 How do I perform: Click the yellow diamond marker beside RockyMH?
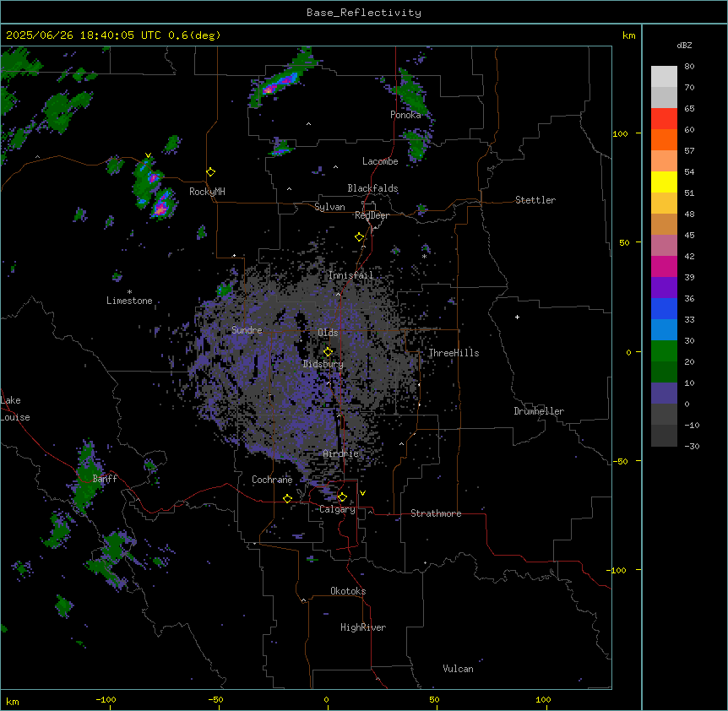tap(211, 172)
